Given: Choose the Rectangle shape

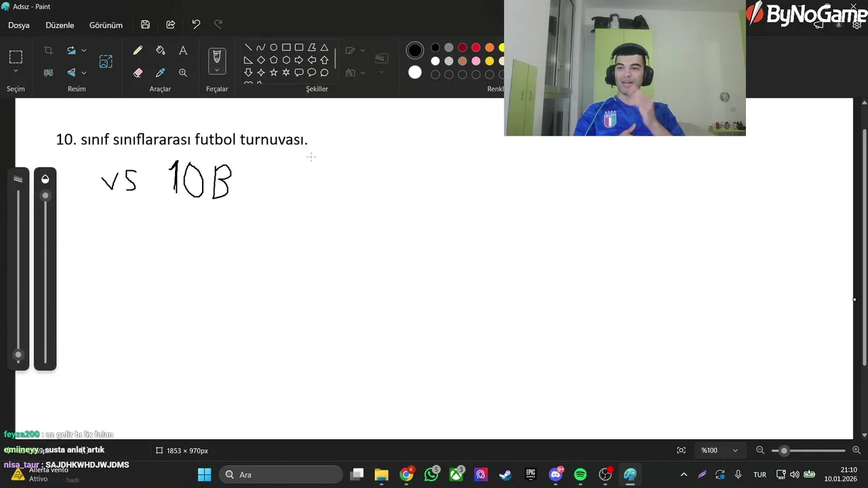Looking at the screenshot, I should 286,47.
